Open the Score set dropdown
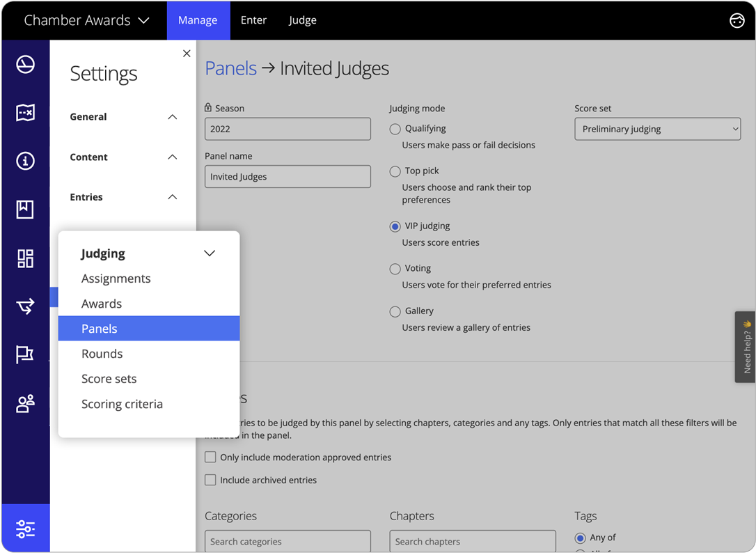The height and width of the screenshot is (555, 756). point(657,129)
